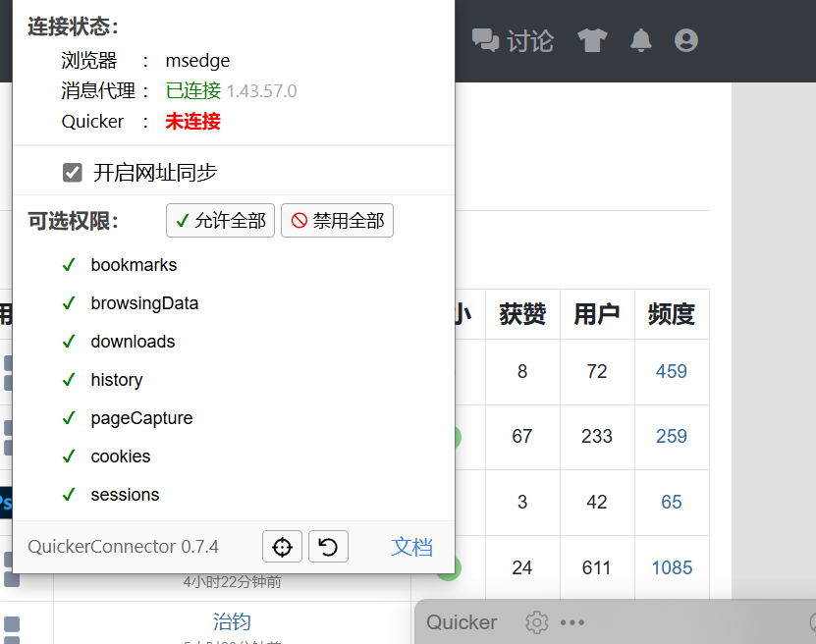
Task: Click the 72 users cell
Action: pyautogui.click(x=597, y=371)
